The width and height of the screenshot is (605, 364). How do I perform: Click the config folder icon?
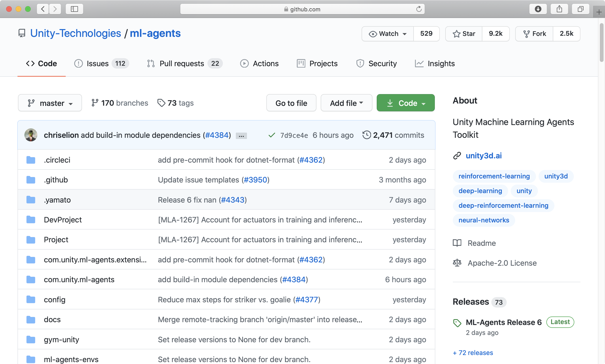click(31, 299)
